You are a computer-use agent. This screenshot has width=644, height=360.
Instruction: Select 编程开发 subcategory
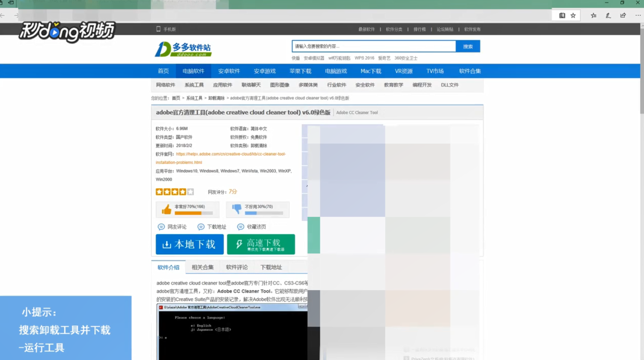(422, 85)
